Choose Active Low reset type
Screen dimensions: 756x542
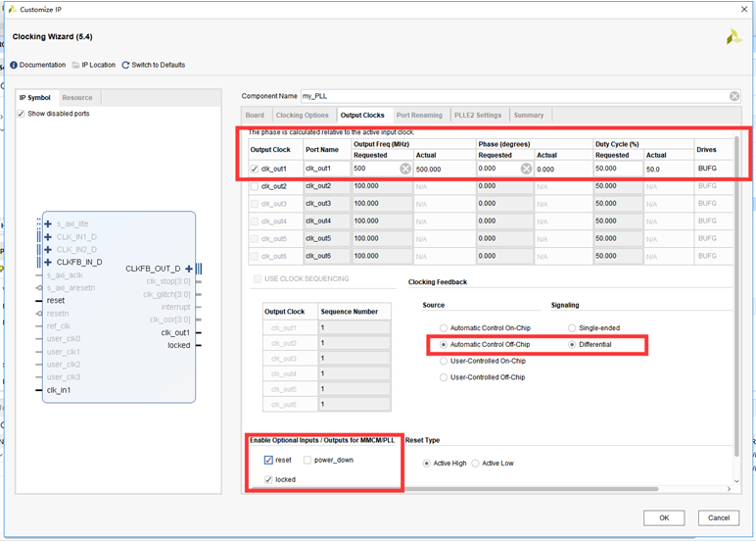tap(475, 464)
